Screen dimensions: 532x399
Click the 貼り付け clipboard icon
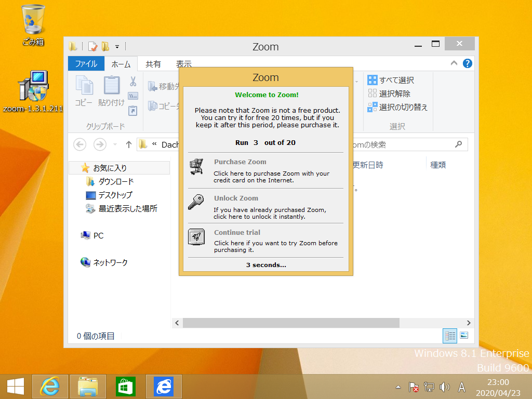tap(111, 91)
